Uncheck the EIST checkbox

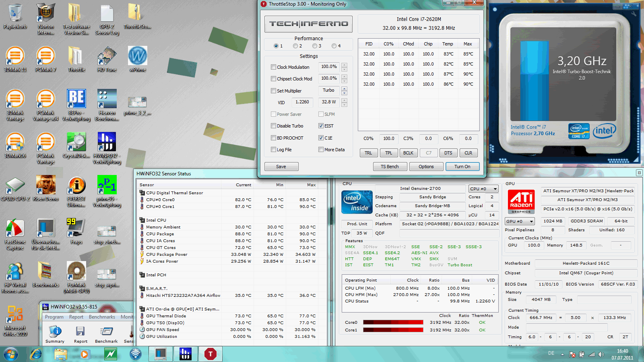point(321,126)
